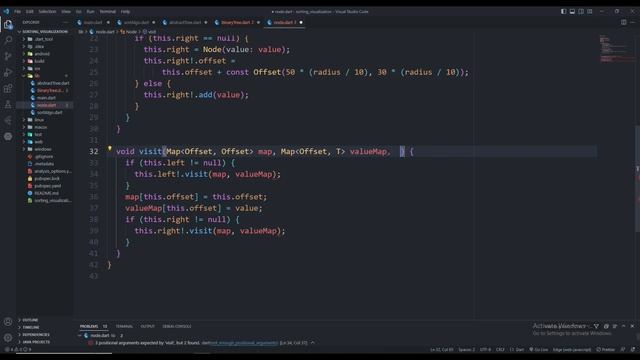This screenshot has width=640, height=360.
Task: Open the File menu
Action: tap(18, 11)
